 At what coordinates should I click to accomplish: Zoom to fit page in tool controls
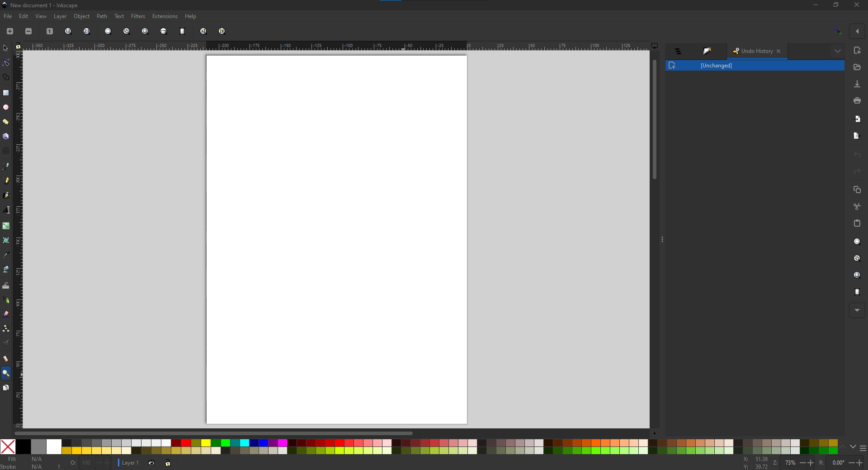click(145, 31)
